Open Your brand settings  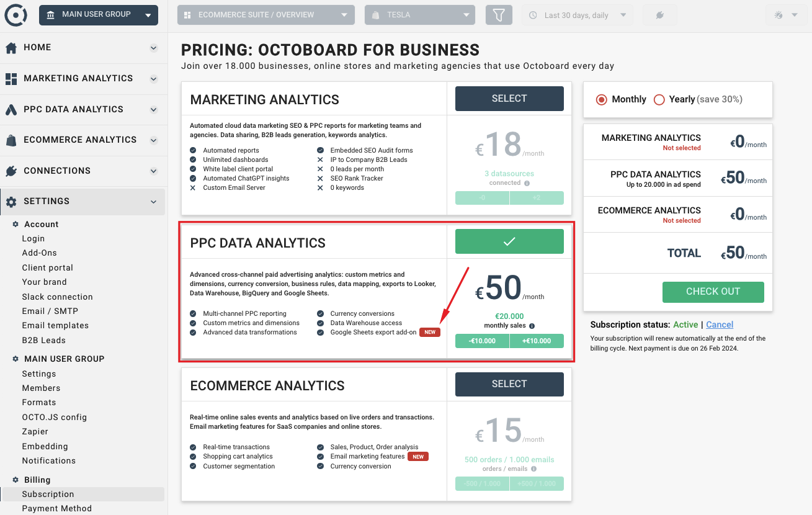45,282
